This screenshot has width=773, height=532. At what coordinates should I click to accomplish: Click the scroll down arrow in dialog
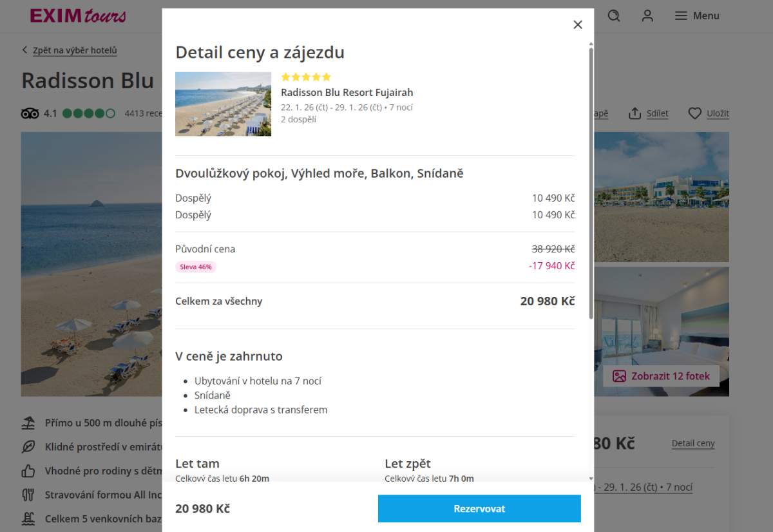tap(591, 479)
